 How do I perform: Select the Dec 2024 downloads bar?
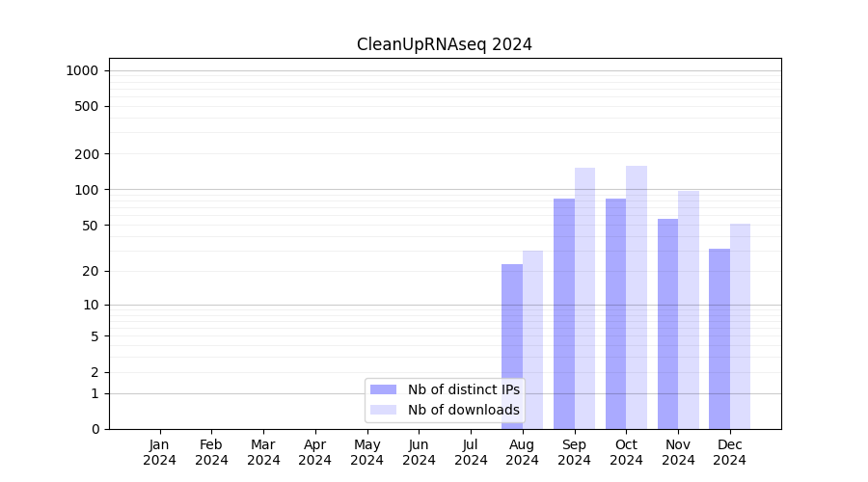740,326
